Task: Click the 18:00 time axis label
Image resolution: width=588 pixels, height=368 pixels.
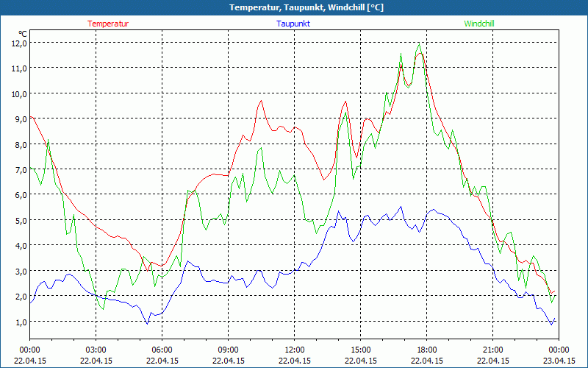Action: [x=427, y=350]
